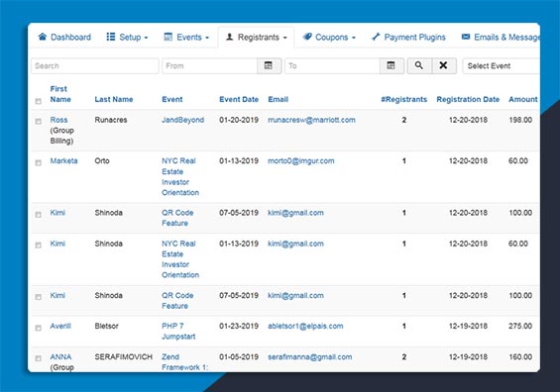The width and height of the screenshot is (560, 392).
Task: Open the From date calendar picker
Action: tap(269, 65)
